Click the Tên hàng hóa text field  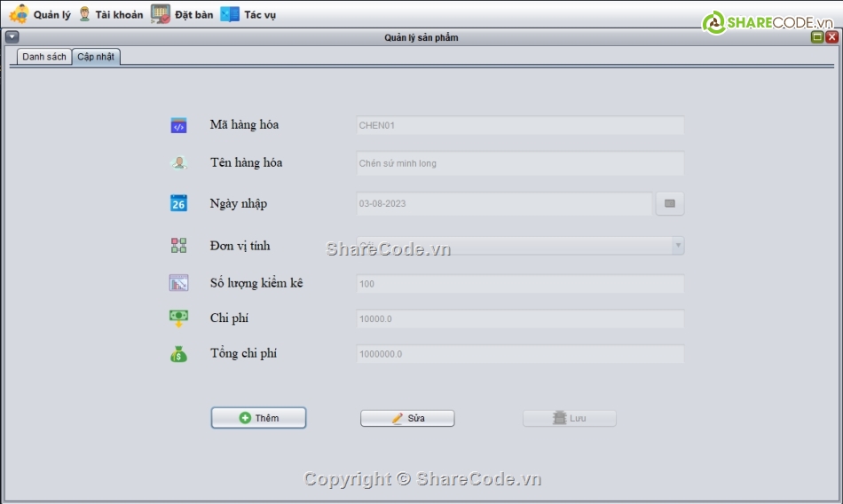pos(520,163)
